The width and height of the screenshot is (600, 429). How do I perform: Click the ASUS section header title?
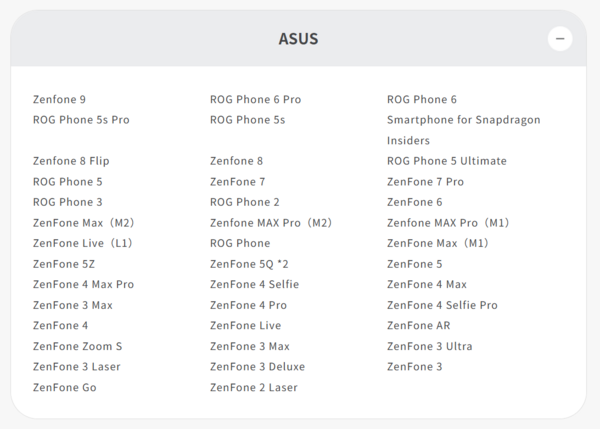(x=298, y=39)
